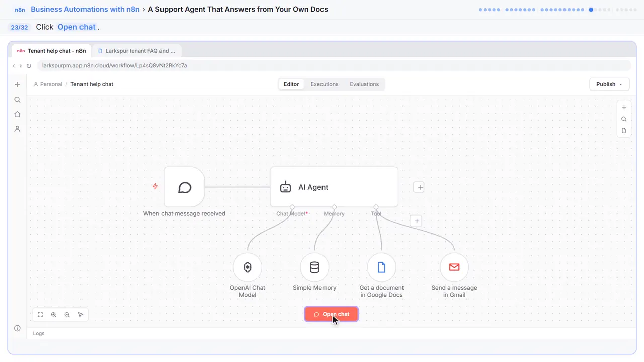
Task: Select Send a message in Gmail node
Action: (x=454, y=267)
